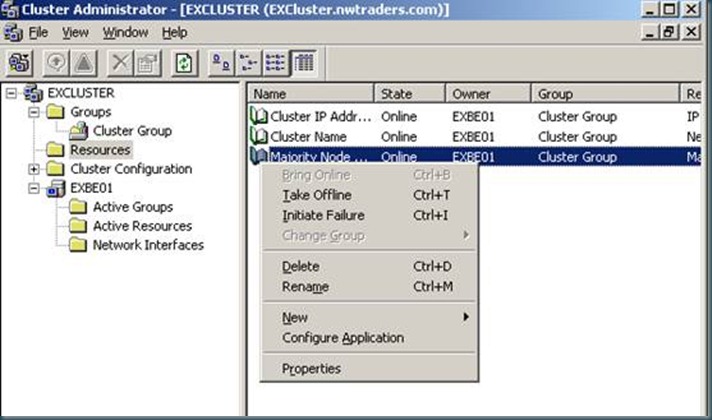Select the EXCLUSTER root tree label
The height and width of the screenshot is (420, 712).
click(x=81, y=93)
